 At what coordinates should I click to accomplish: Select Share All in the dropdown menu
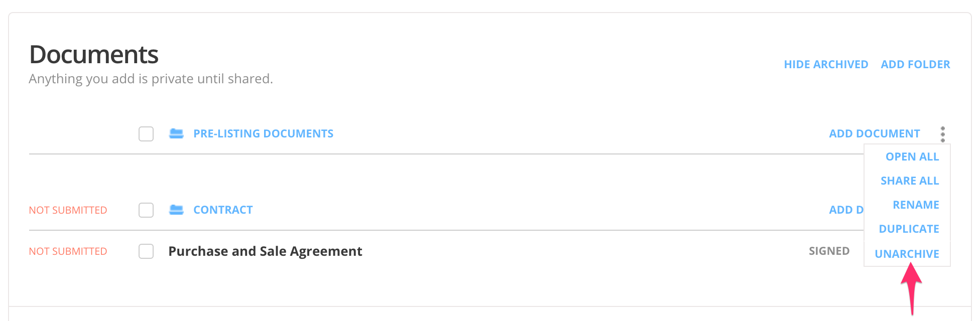(x=909, y=181)
